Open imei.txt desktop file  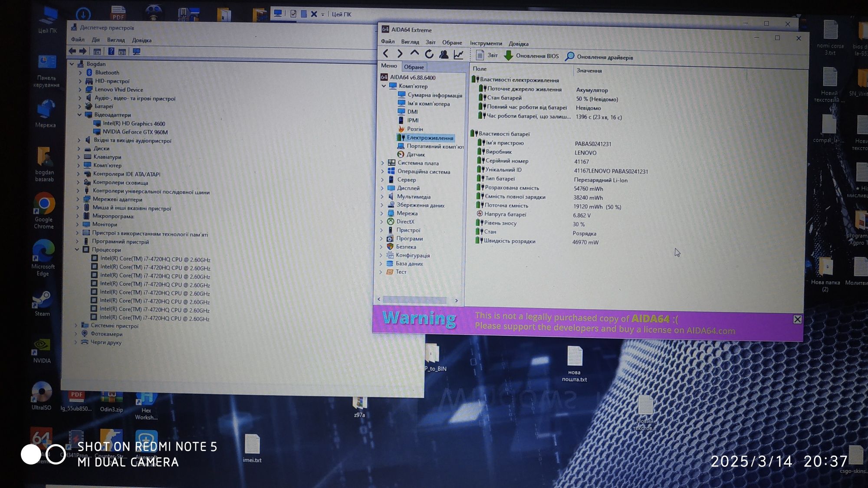252,448
